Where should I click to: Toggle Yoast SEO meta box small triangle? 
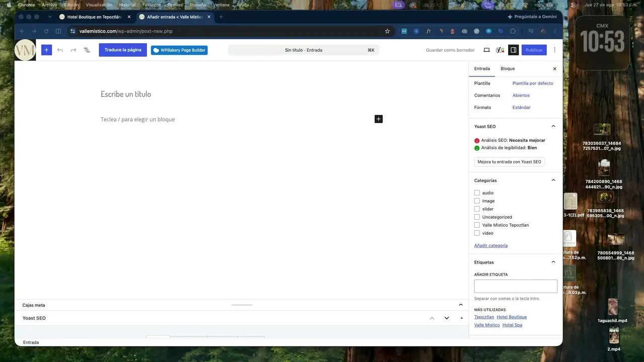[461, 318]
